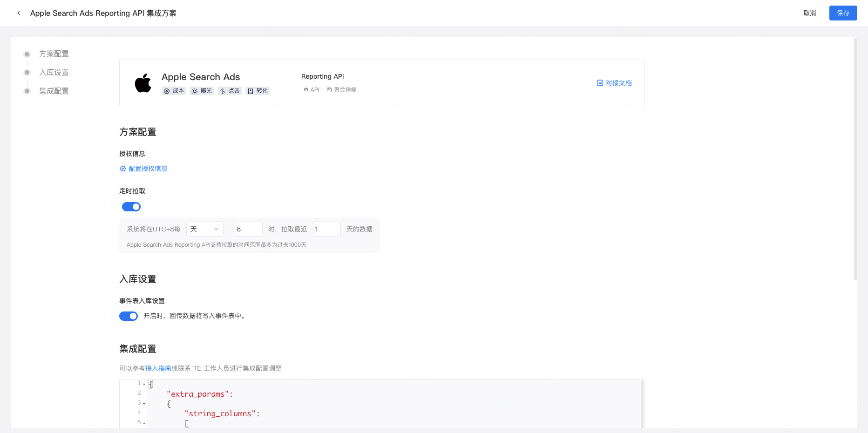This screenshot has width=868, height=433.
Task: Click the 聚合指标 calendar icon
Action: click(x=329, y=90)
